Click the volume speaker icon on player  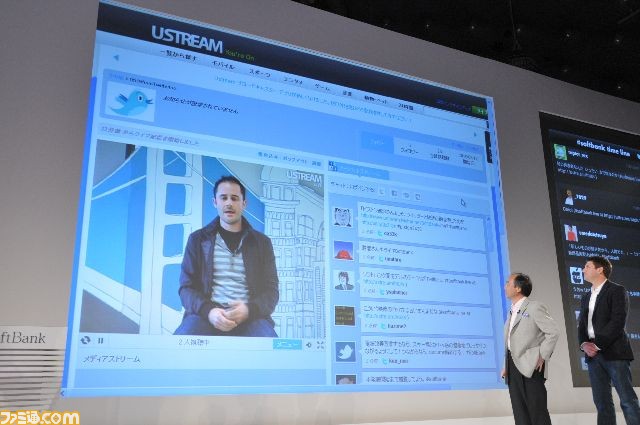(309, 345)
